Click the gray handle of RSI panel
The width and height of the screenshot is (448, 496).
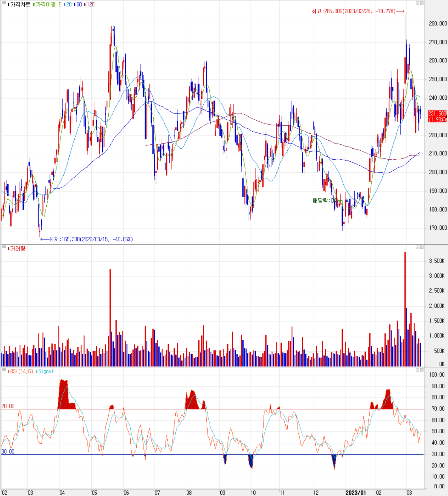[x=4, y=369]
